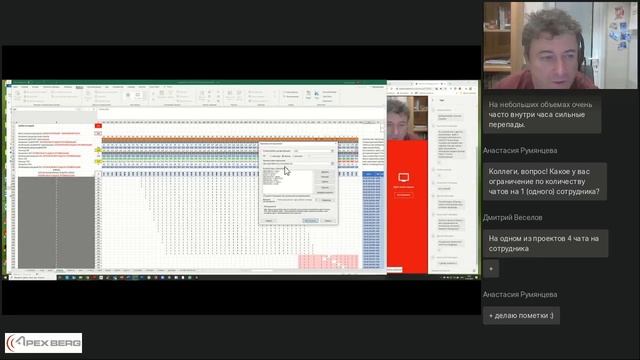This screenshot has width=640, height=360.
Task: Open Help in the Solver dialog
Action: point(269,221)
